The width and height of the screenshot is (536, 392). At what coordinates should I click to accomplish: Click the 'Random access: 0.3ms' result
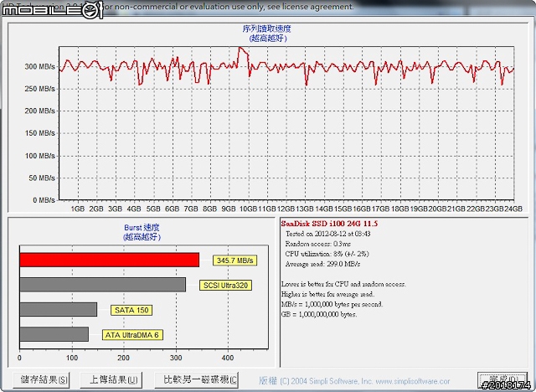[318, 244]
